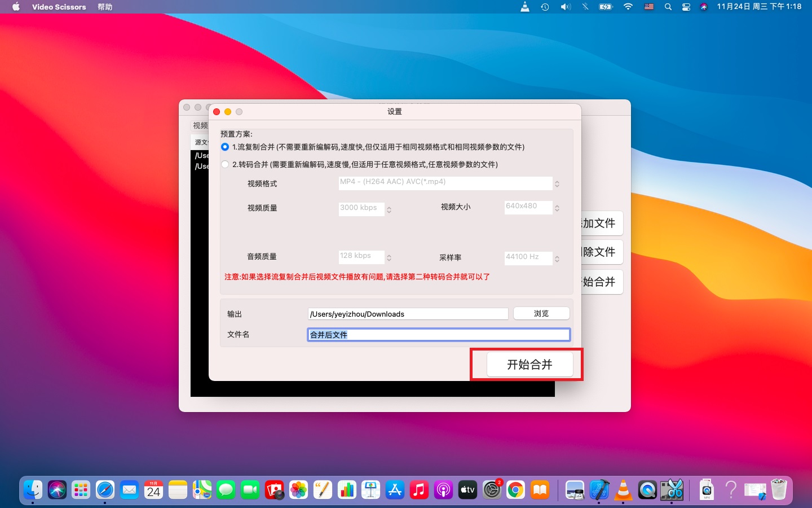Open Books from the dock
Screen dimensions: 812x508
point(540,490)
